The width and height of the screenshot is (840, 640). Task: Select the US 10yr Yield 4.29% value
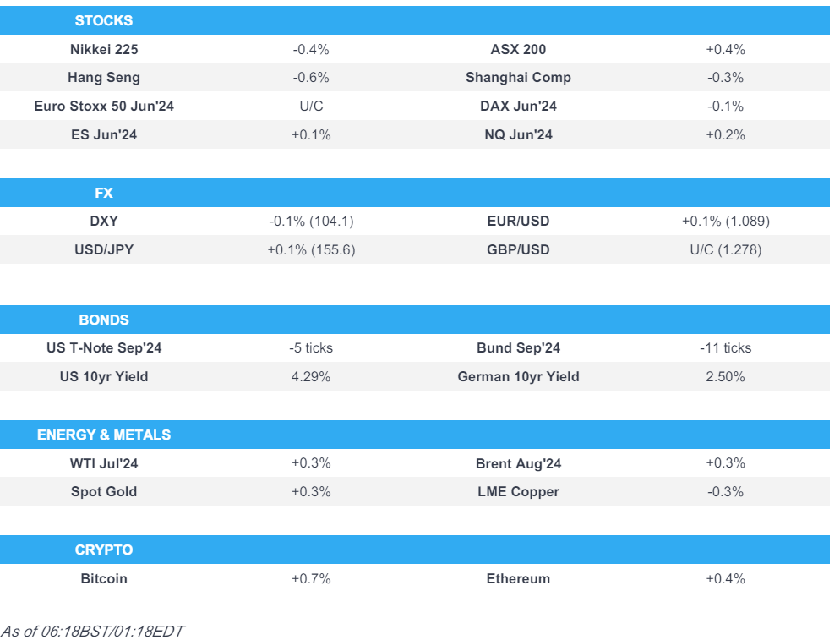[311, 377]
